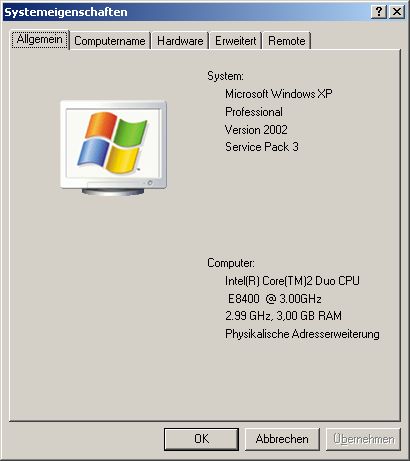Select the Allgemein tab
Screen dimensions: 410x461
40,39
